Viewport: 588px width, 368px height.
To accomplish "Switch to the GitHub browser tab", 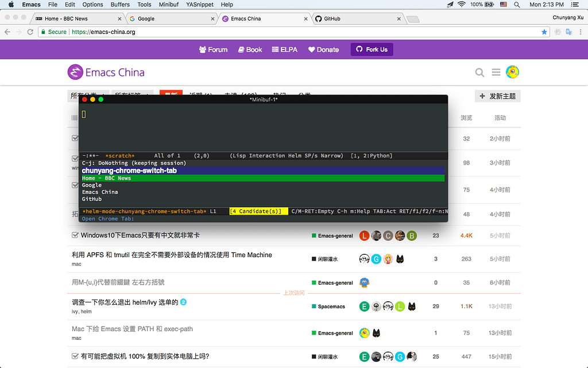I will click(x=356, y=18).
